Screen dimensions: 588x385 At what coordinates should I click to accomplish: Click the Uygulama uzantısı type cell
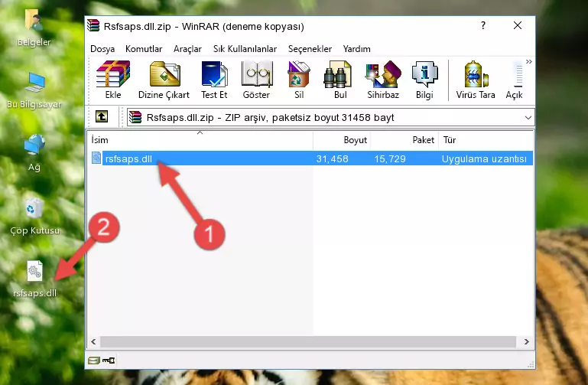pyautogui.click(x=484, y=158)
